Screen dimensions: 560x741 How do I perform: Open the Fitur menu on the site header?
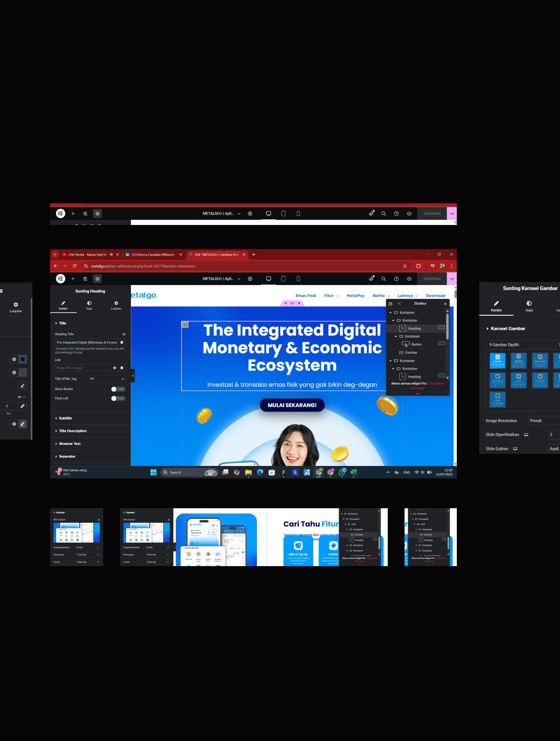331,296
